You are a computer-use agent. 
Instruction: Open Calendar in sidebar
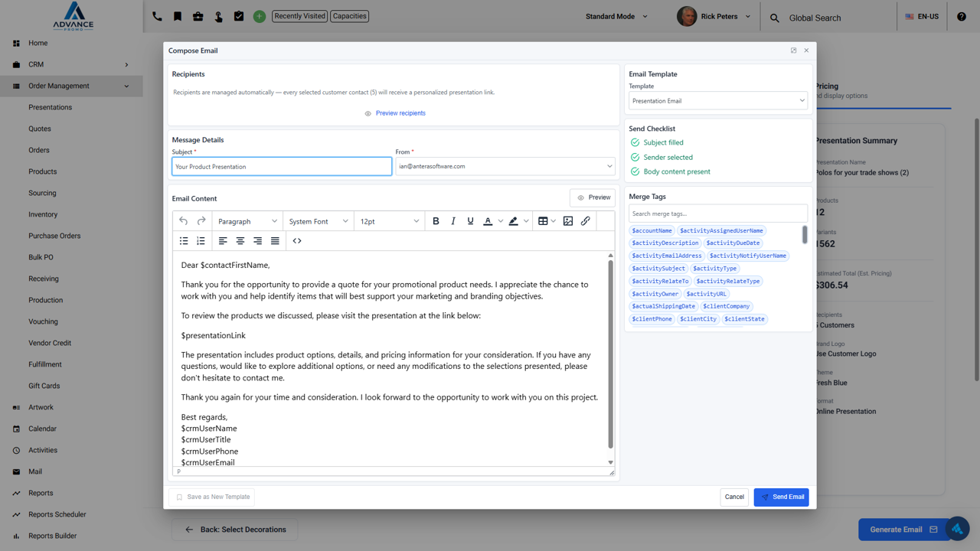pos(42,429)
